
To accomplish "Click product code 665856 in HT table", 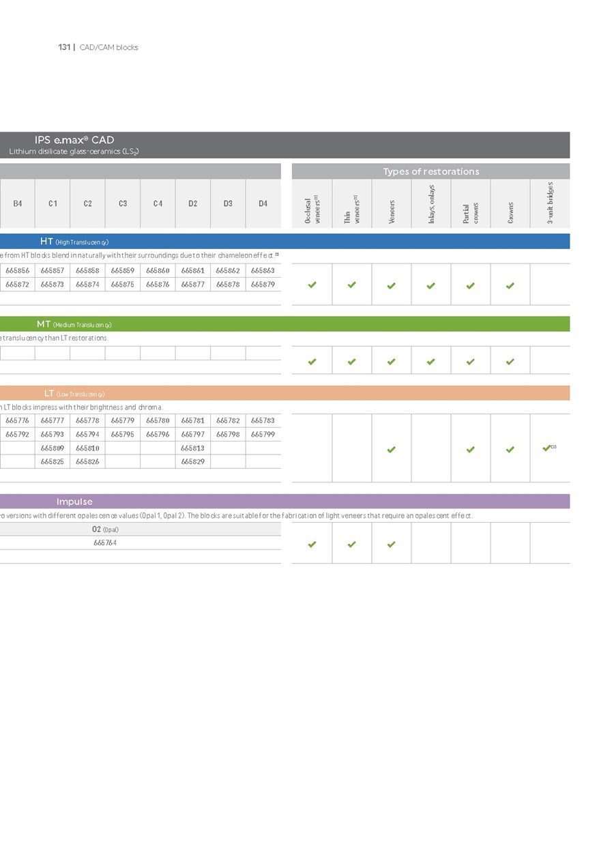I will 17,270.
